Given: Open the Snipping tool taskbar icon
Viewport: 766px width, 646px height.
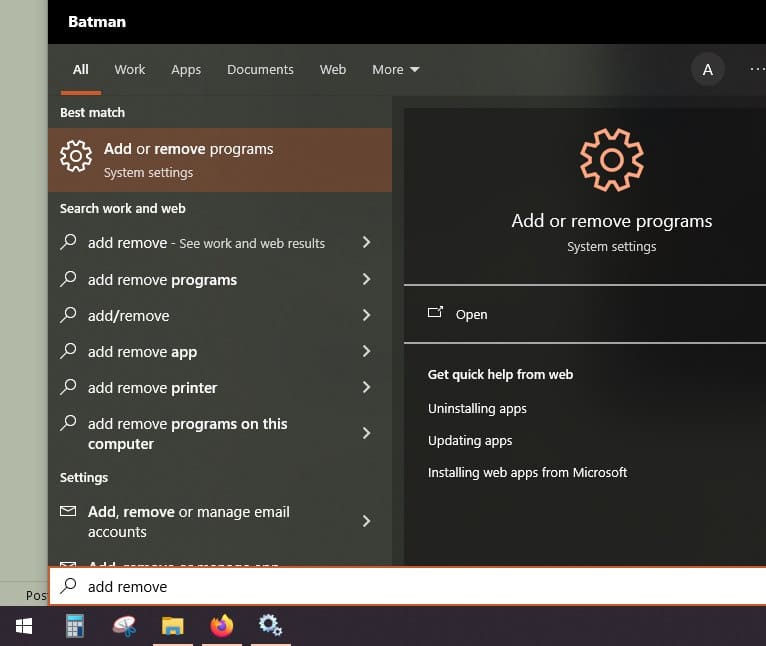Looking at the screenshot, I should (x=124, y=626).
